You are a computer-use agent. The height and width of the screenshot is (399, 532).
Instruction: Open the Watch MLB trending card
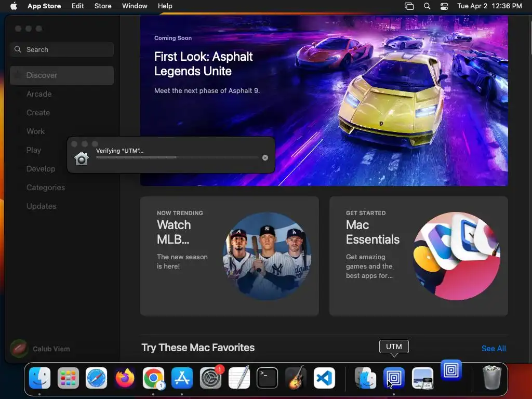click(229, 256)
